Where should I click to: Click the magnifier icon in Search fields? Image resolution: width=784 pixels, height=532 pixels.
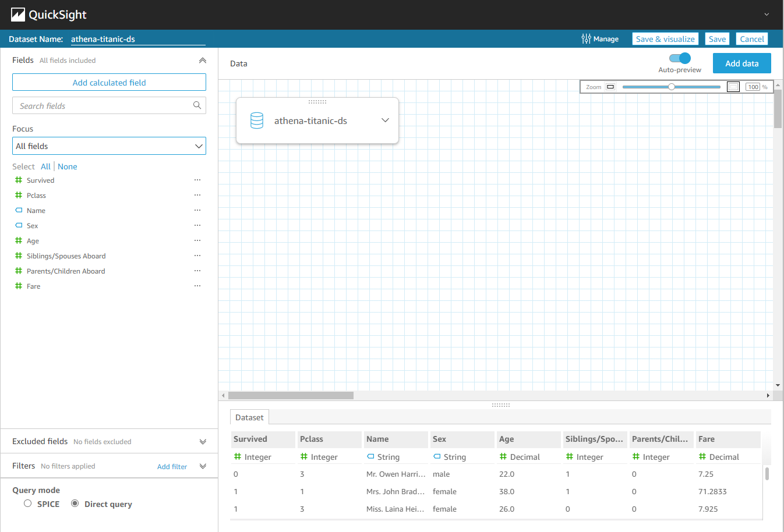[x=197, y=105]
